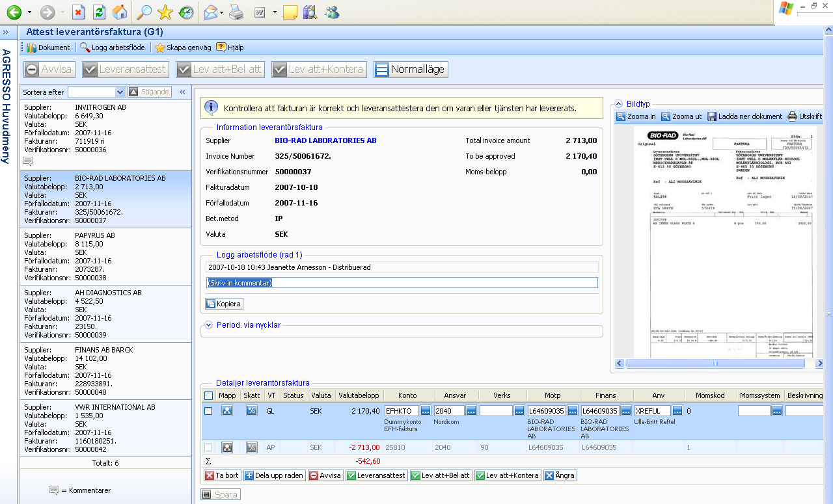Click the Skatt percent icon in GL row
The height and width of the screenshot is (504, 833).
click(251, 411)
